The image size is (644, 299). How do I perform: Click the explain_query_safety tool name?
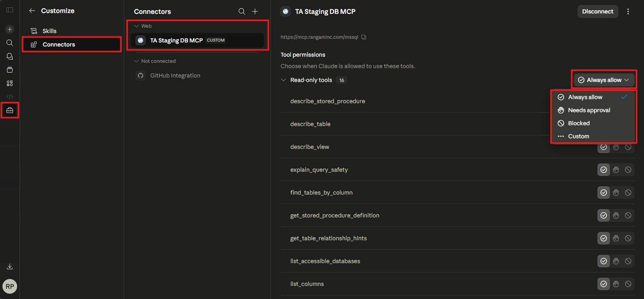pyautogui.click(x=319, y=170)
